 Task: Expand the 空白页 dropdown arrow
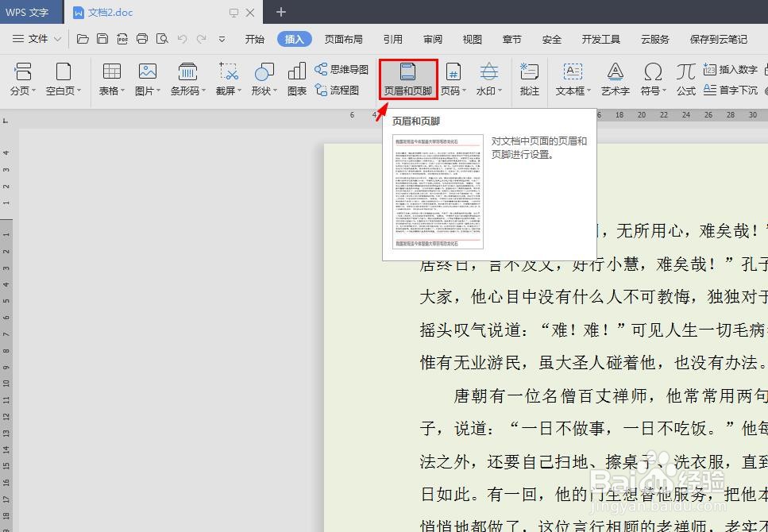pos(79,91)
